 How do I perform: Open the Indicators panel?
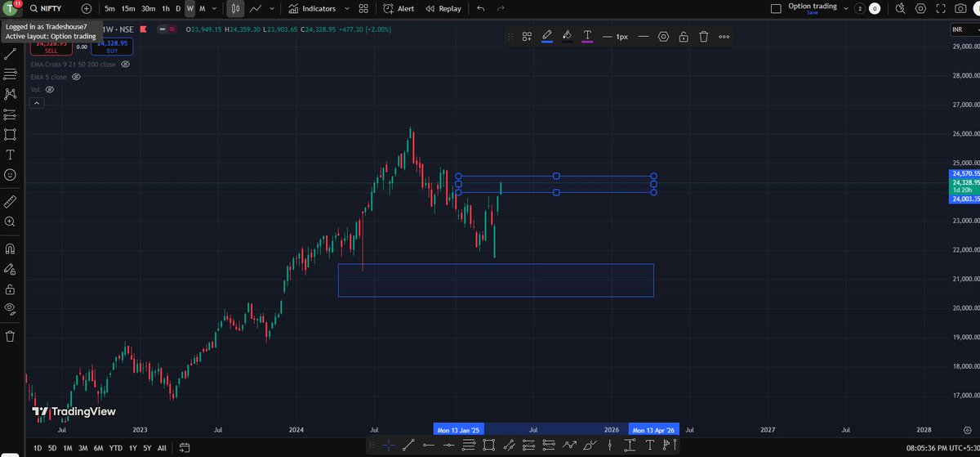pos(311,8)
